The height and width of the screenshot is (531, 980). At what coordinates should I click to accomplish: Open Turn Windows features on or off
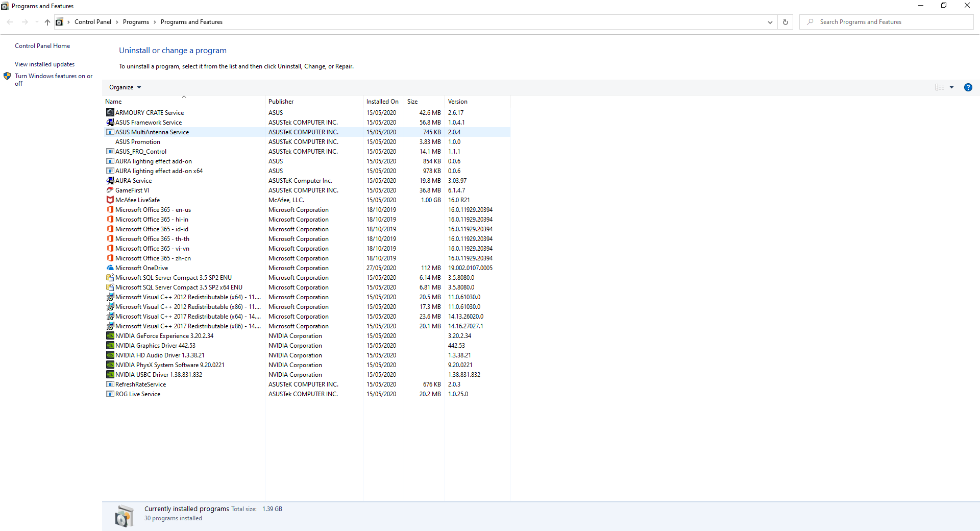(x=53, y=80)
